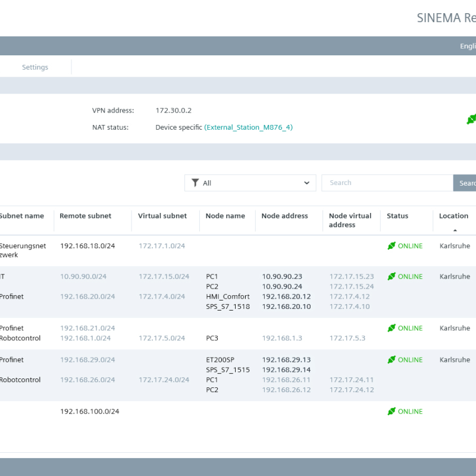
Task: Click the Node name column header
Action: point(225,216)
